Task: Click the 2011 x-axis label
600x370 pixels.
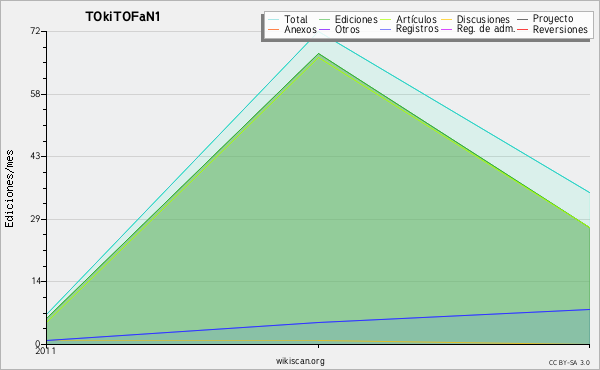Action: [x=46, y=351]
